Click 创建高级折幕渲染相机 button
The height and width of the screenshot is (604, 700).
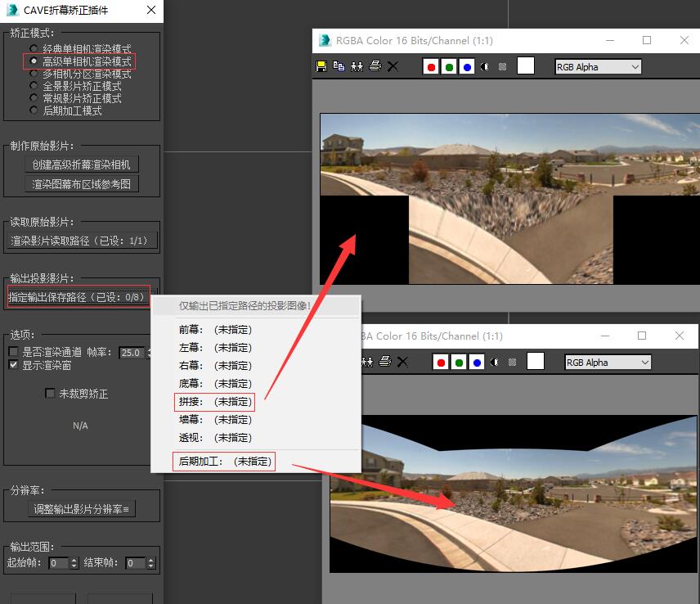[81, 165]
